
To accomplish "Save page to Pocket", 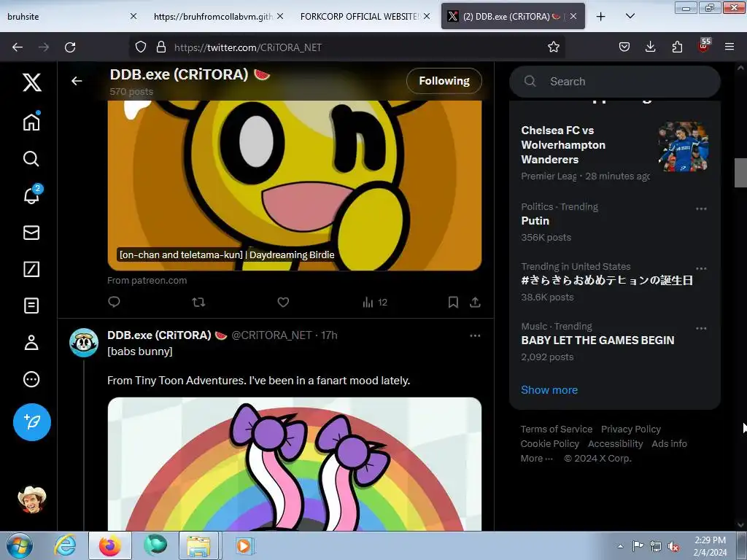I will 624,47.
